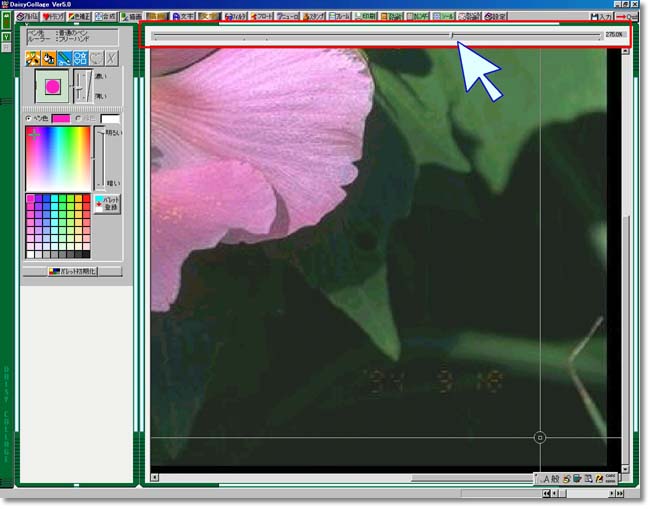The width and height of the screenshot is (650, 510).
Task: Open the 設定 settings tab
Action: coord(495,17)
